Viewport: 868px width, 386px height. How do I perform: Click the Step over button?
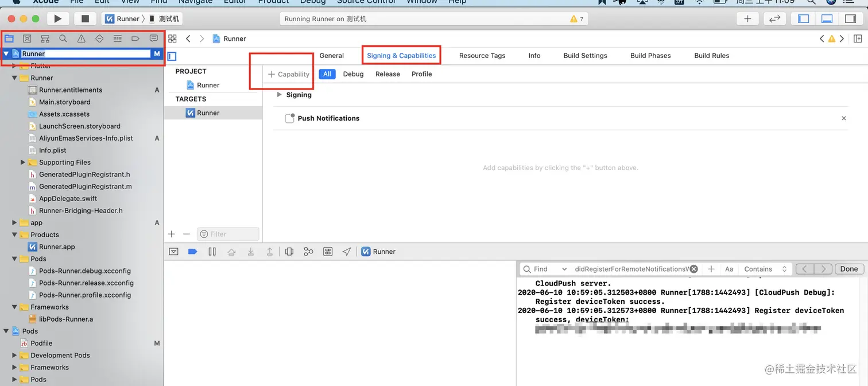231,252
